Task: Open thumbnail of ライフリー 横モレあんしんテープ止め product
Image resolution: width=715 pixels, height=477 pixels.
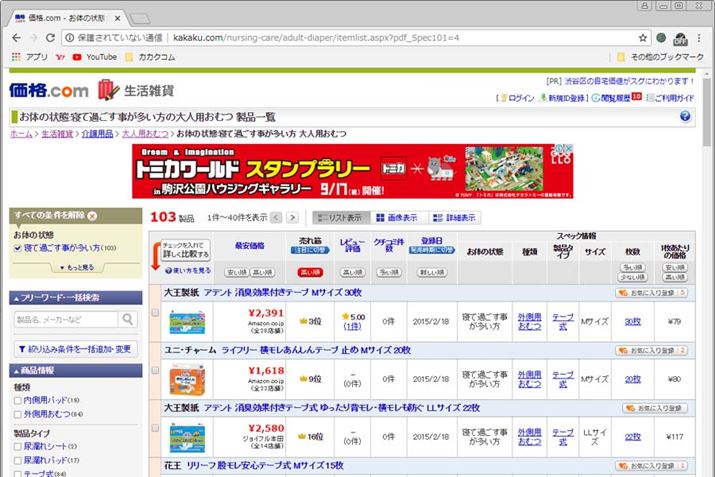Action: pos(187,379)
